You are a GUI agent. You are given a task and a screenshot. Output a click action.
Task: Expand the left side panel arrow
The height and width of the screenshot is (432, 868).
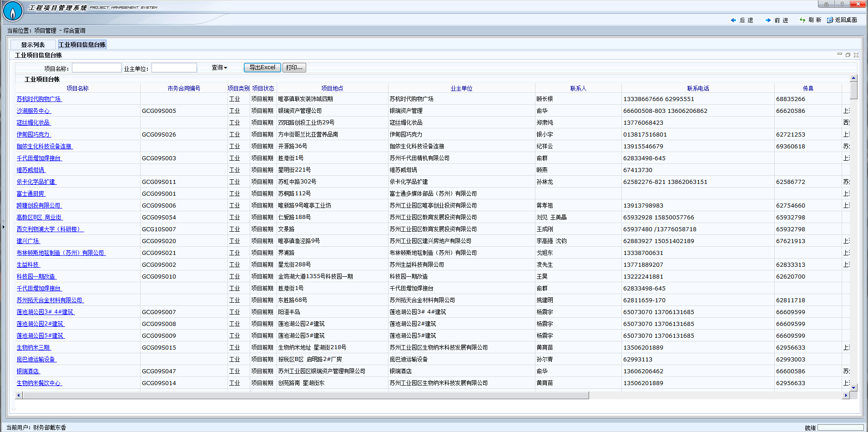click(3, 226)
